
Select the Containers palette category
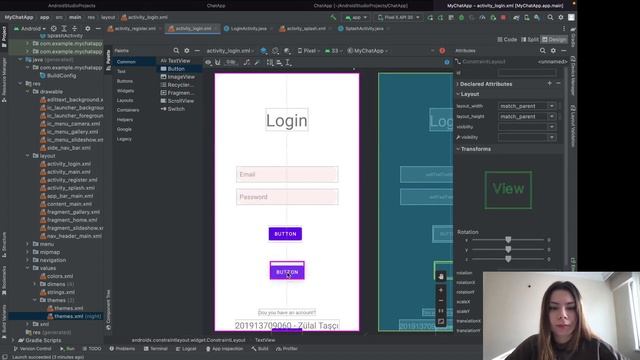[128, 110]
